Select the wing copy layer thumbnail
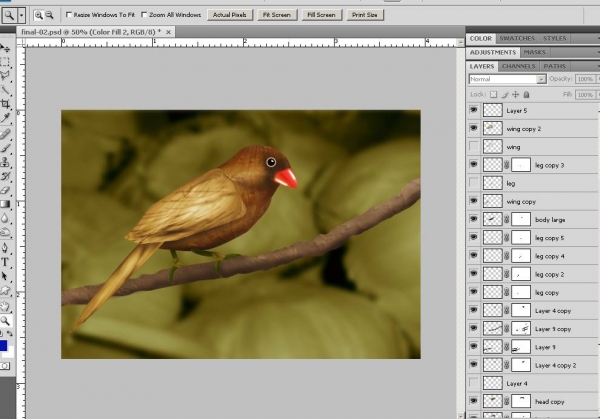 tap(492, 201)
